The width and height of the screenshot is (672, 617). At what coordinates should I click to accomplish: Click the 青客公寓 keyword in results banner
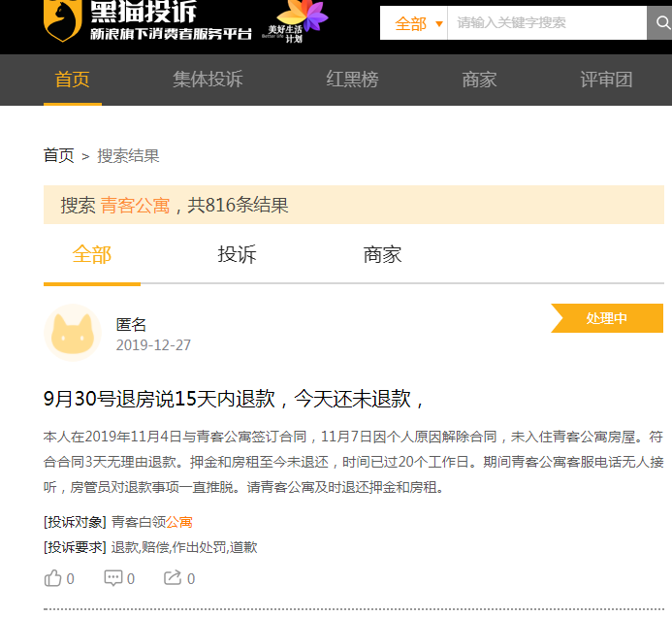[x=135, y=205]
